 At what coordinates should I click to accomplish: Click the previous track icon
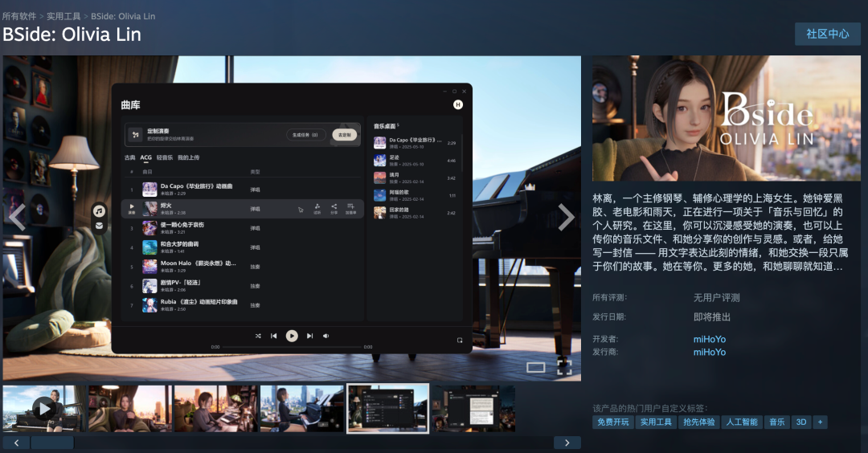[x=273, y=336]
